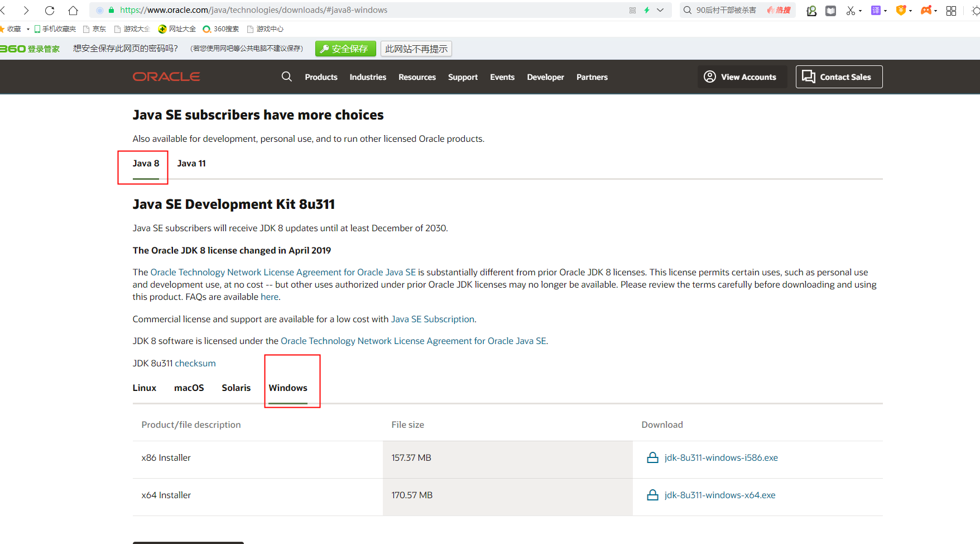Click the purple translate icon
980x544 pixels.
pyautogui.click(x=876, y=11)
